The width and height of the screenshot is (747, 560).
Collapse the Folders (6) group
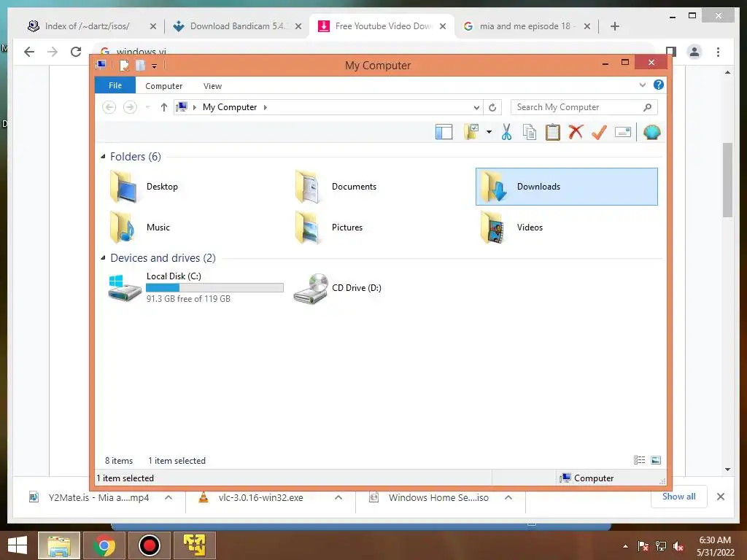103,156
